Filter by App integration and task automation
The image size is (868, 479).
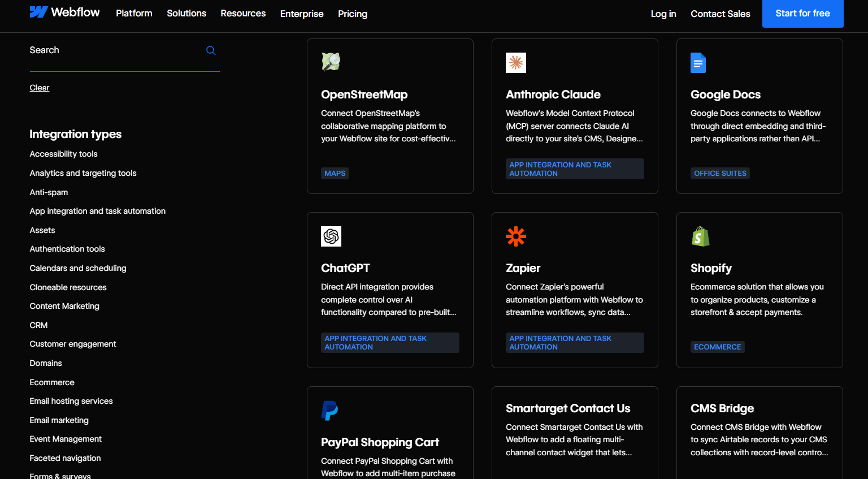coord(98,211)
